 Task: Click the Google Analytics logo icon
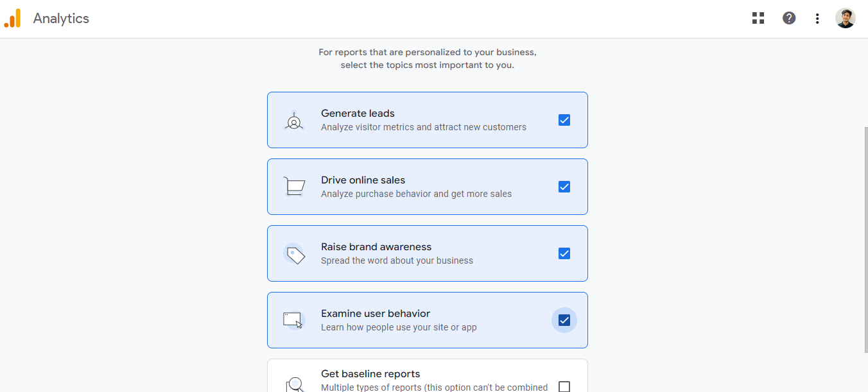coord(13,19)
